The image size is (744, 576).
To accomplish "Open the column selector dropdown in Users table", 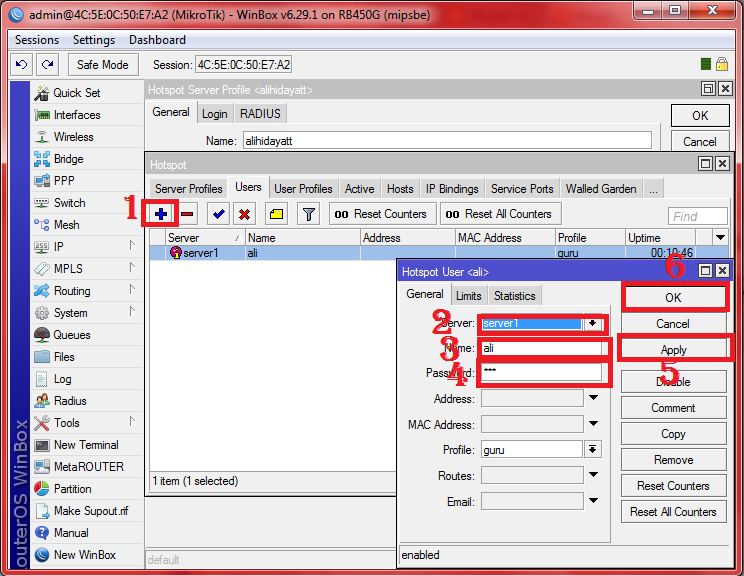I will click(x=721, y=237).
